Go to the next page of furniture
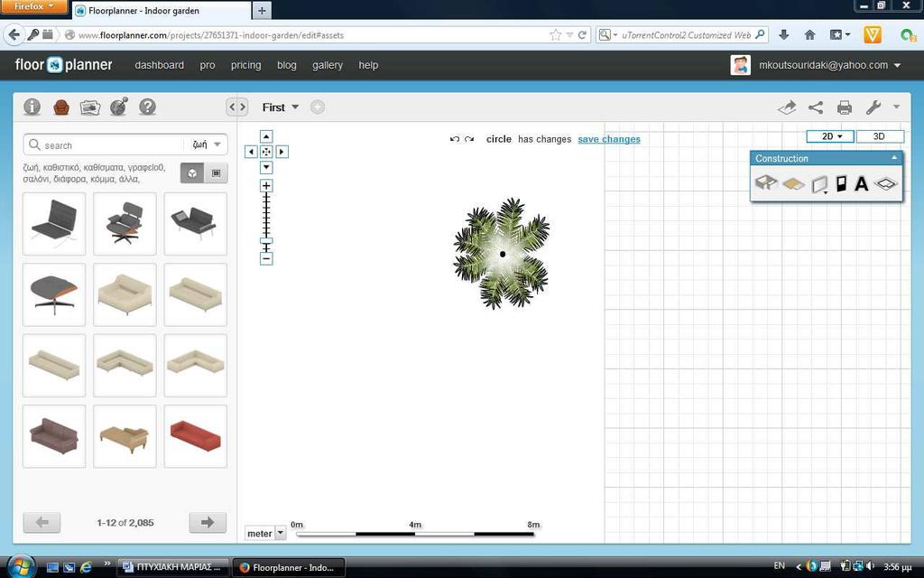 coord(208,522)
